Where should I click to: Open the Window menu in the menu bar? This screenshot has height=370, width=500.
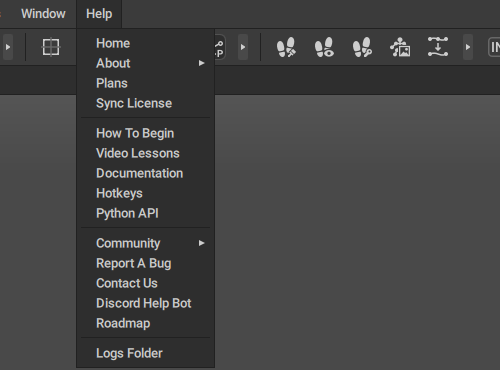43,14
